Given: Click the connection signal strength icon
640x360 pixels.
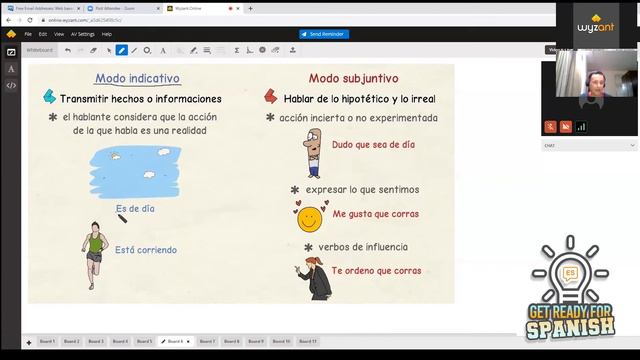Looking at the screenshot, I should (x=581, y=127).
